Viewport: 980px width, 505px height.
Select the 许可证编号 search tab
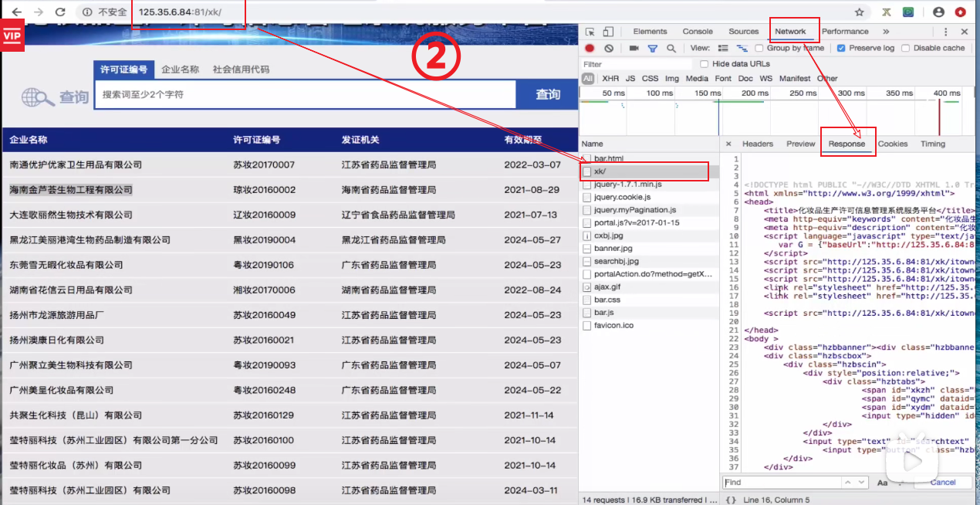pyautogui.click(x=123, y=69)
